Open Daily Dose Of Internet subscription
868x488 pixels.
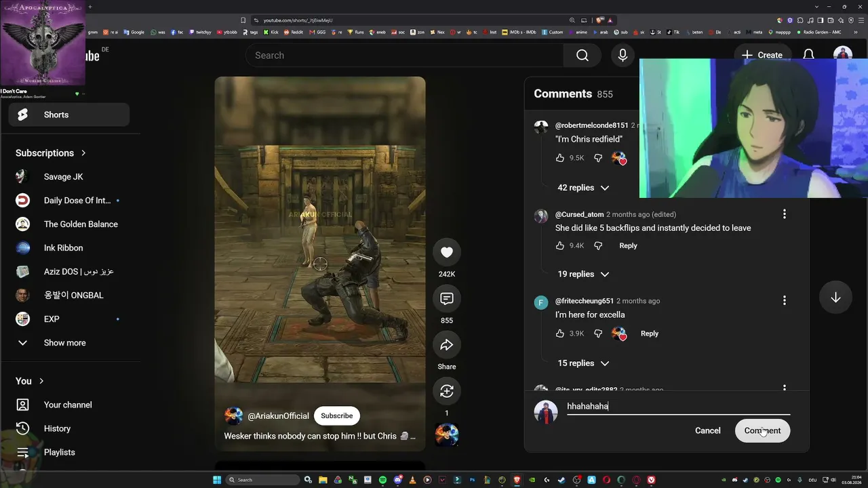[68, 201]
